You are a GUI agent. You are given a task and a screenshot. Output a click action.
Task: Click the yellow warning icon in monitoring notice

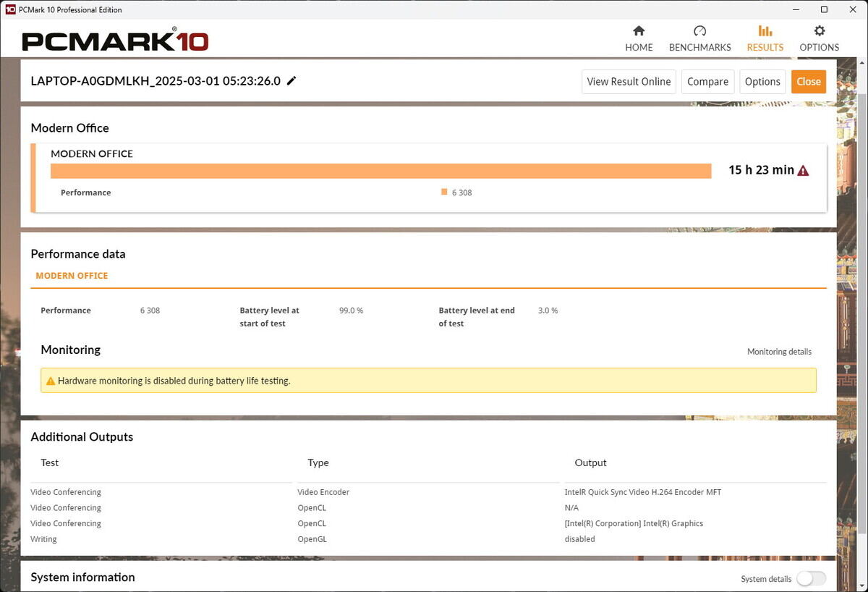point(51,381)
